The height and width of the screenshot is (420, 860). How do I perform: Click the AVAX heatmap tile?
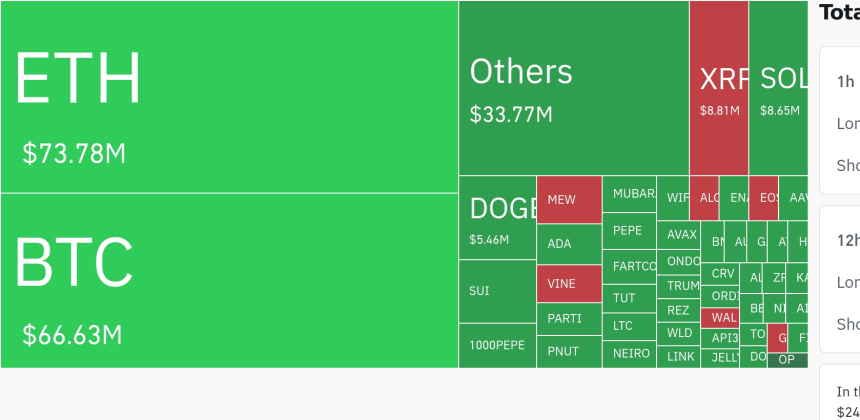679,235
